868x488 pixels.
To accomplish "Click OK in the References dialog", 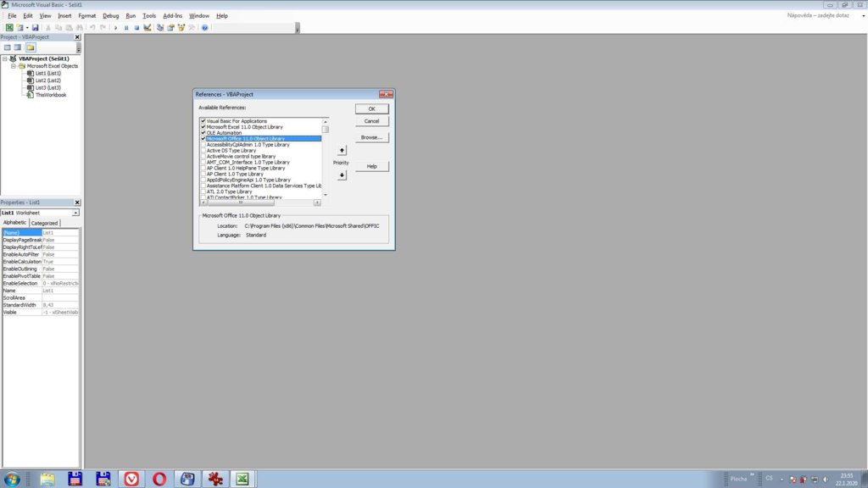I will (x=371, y=109).
